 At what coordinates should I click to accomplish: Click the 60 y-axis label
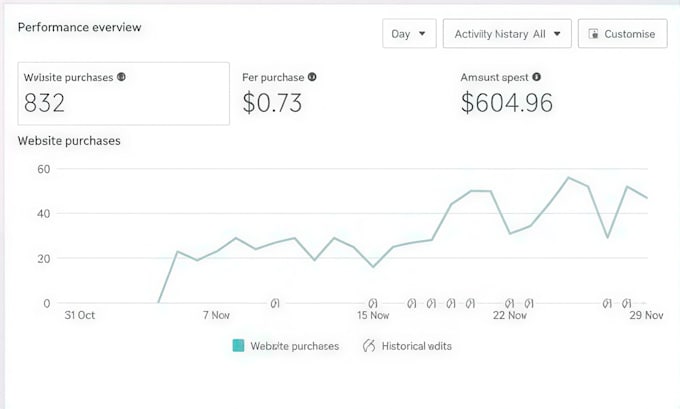[x=44, y=169]
